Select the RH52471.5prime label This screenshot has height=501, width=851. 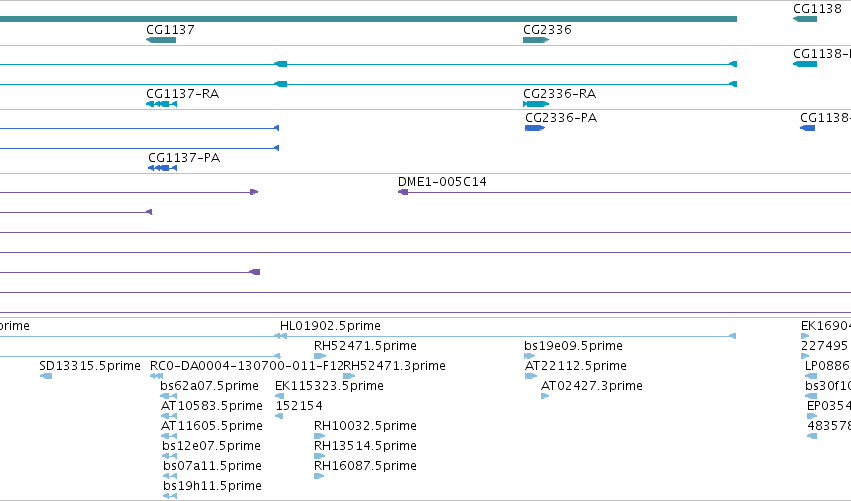click(365, 346)
